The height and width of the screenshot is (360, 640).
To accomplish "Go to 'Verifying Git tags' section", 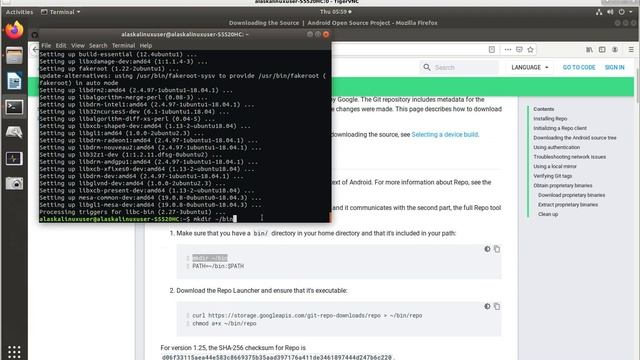I will (552, 176).
